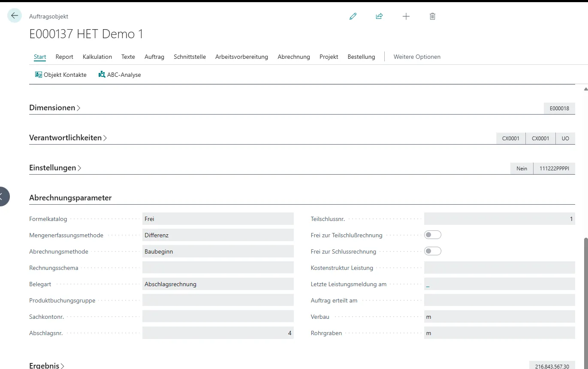
Task: Click the pencil edit icon
Action: pos(353,16)
